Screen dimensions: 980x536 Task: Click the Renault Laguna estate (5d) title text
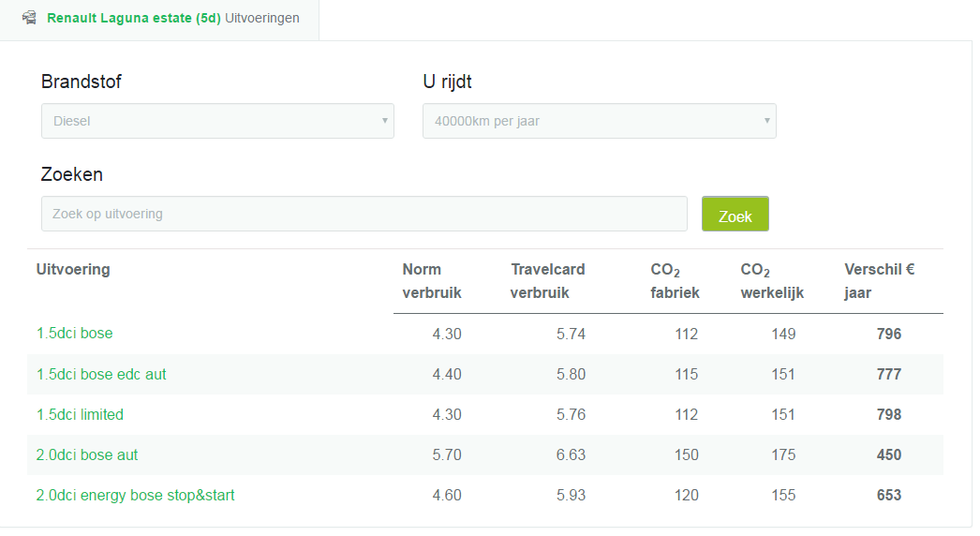pos(133,18)
